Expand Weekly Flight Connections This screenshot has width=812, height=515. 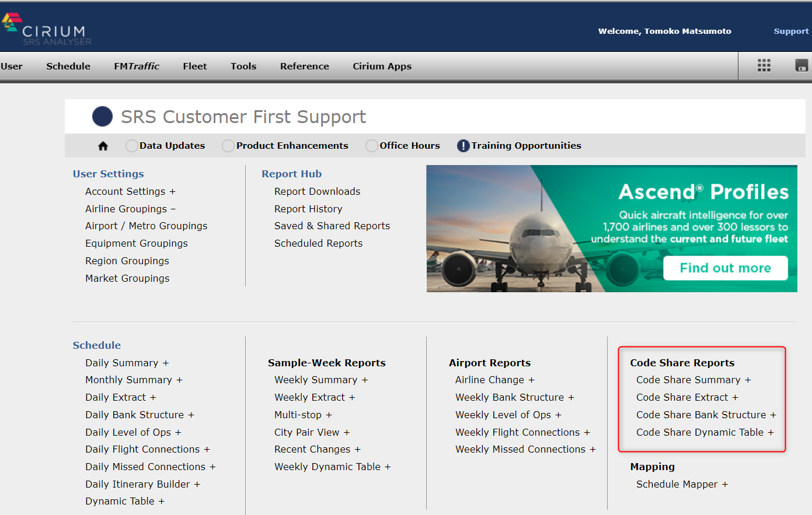tap(523, 432)
